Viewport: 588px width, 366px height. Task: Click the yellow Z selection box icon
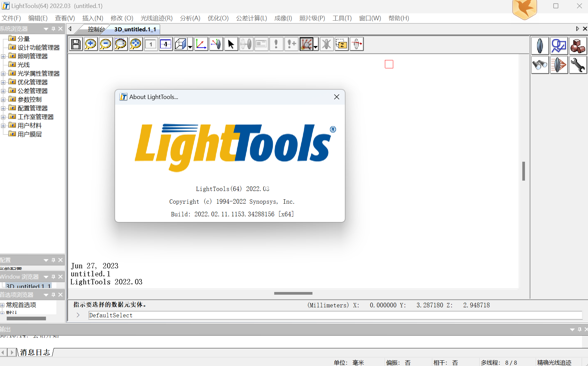pyautogui.click(x=342, y=44)
